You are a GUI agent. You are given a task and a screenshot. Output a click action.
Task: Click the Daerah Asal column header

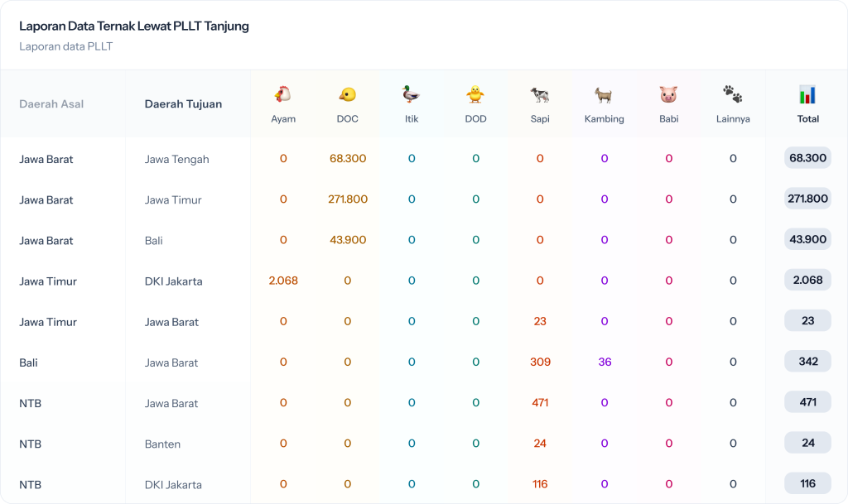pos(51,104)
